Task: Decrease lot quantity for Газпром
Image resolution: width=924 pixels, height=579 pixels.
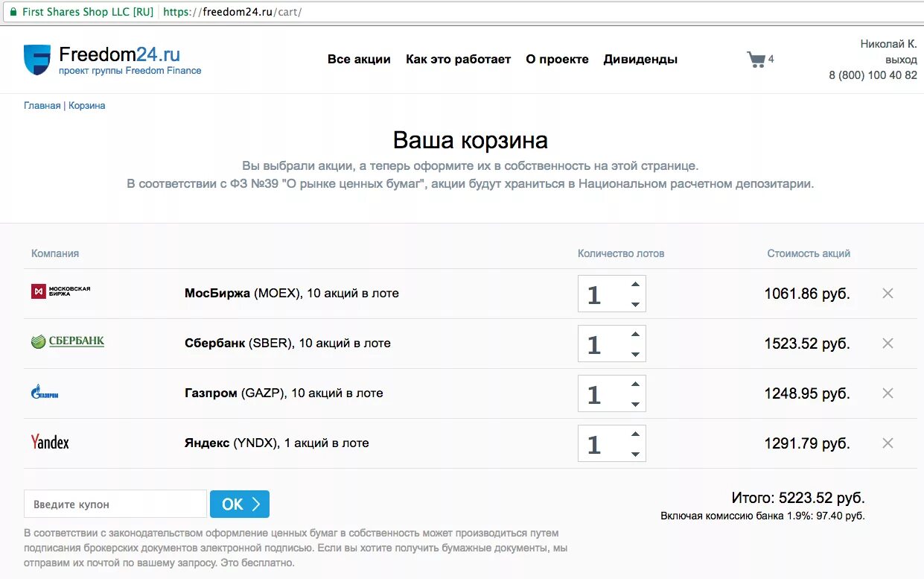Action: [635, 404]
